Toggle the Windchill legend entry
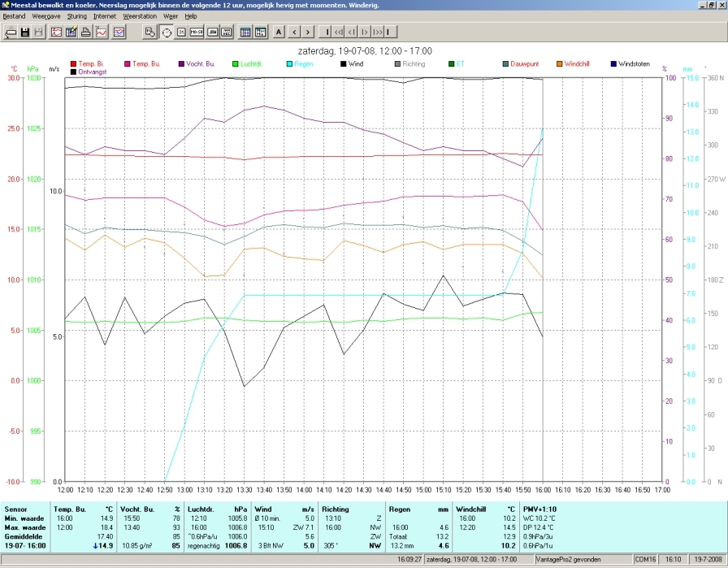 (573, 64)
